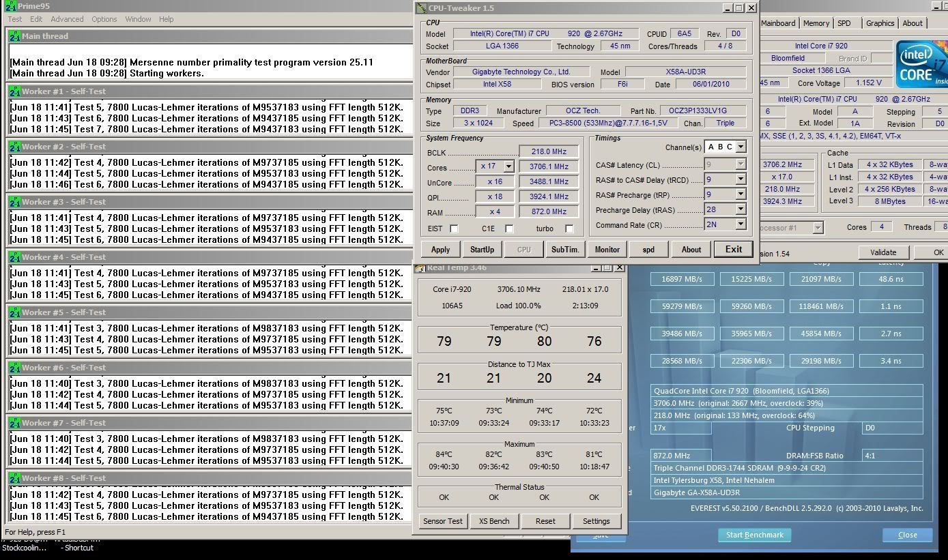Toggle the C1E checkbox in CPU-Tweaker

click(x=509, y=229)
